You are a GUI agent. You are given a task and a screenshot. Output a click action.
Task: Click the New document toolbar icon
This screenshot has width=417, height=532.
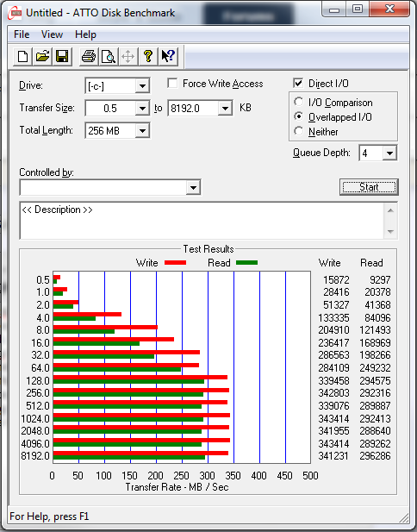[22, 56]
